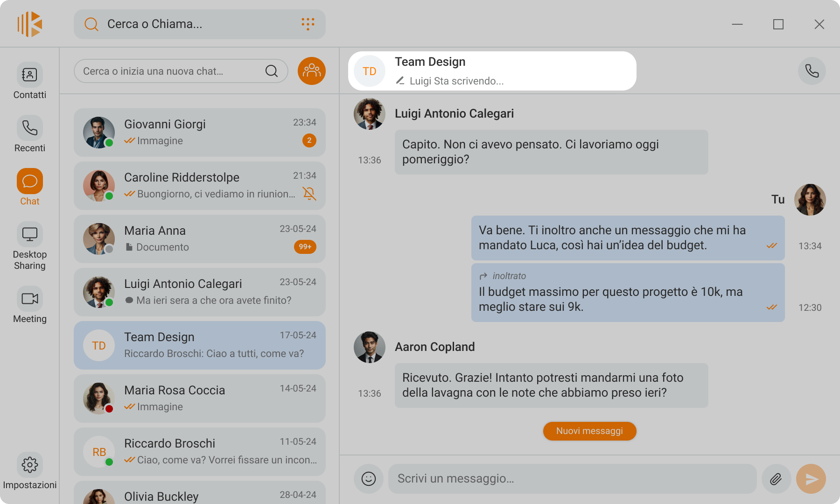Create a new group chat
Screen dimensions: 840x504
(x=312, y=71)
